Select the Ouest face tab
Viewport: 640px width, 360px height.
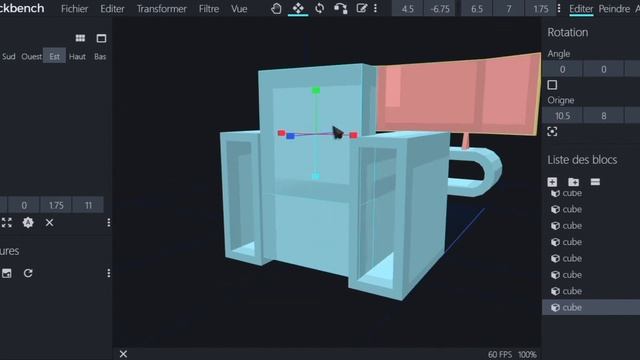click(x=31, y=56)
